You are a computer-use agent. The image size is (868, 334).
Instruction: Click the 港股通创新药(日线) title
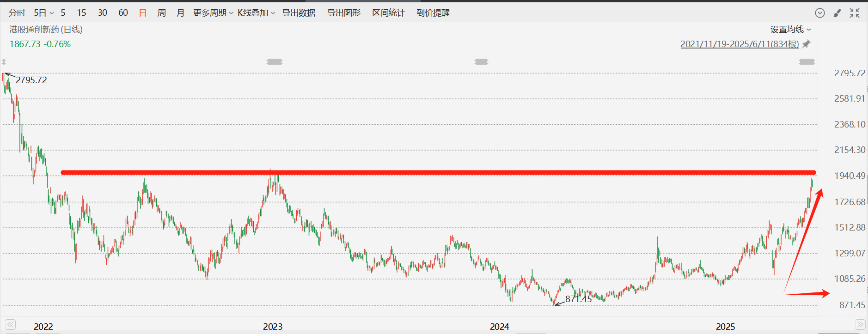click(46, 30)
